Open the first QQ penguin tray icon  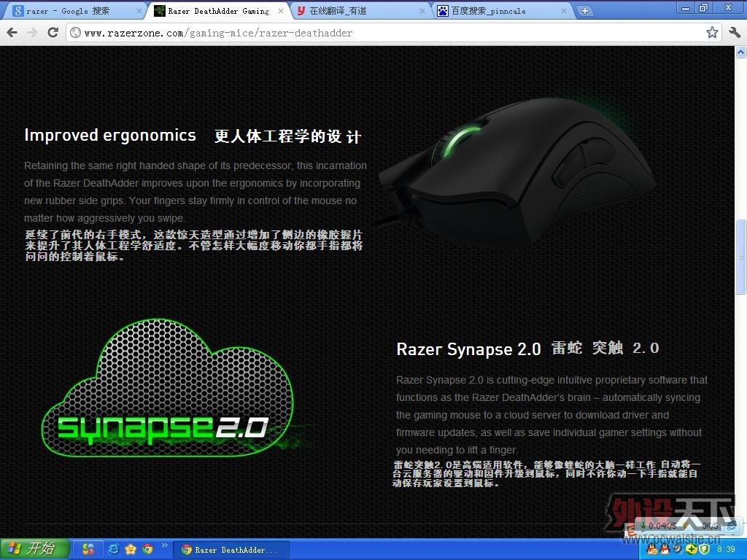point(651,550)
